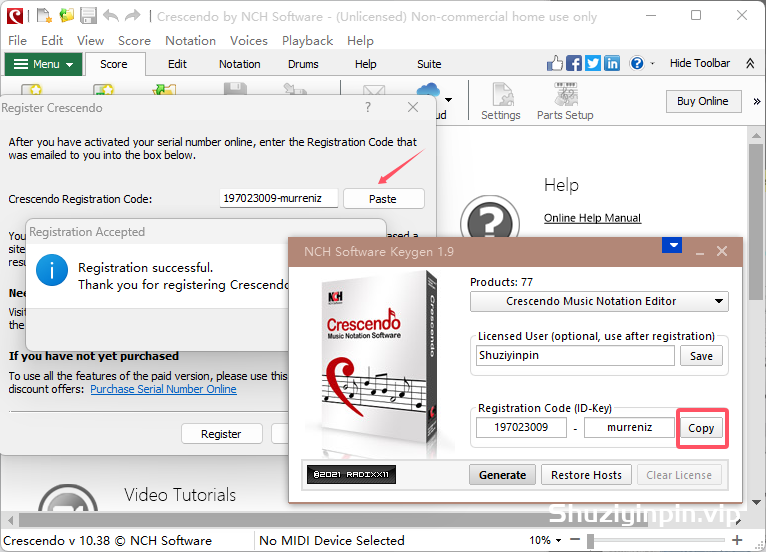Switch to the Help ribbon tab
This screenshot has height=552, width=766.
tap(365, 64)
